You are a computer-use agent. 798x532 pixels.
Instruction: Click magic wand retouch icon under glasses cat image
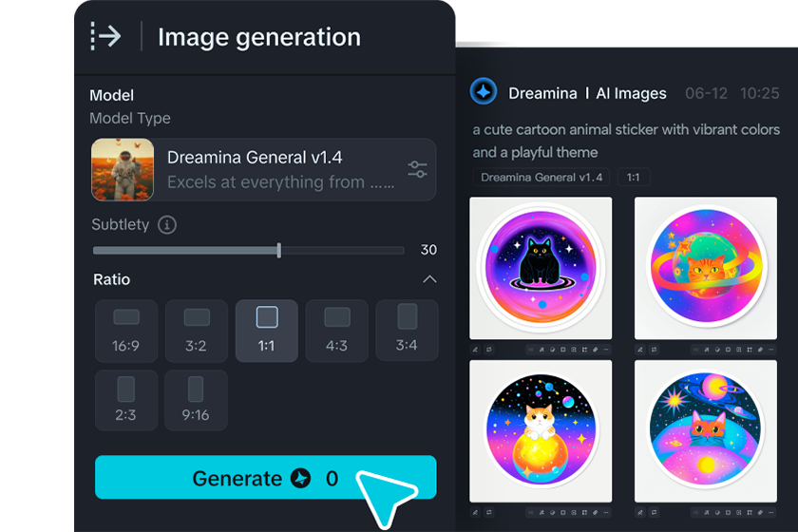(x=707, y=512)
